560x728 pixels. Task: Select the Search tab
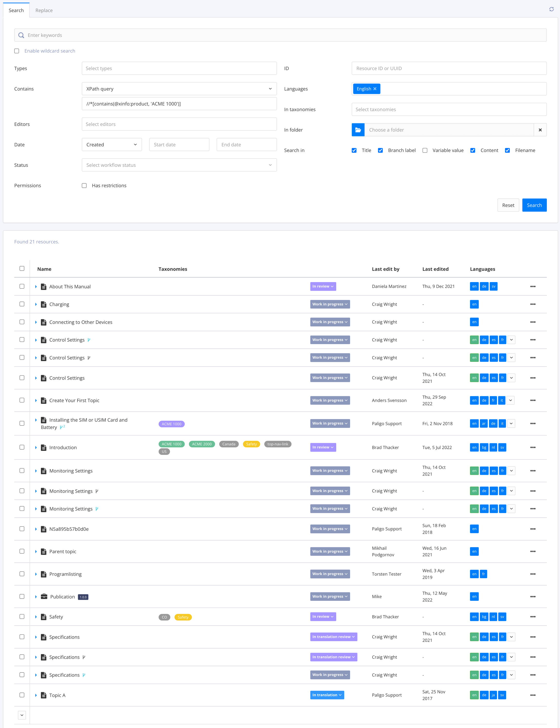[16, 10]
